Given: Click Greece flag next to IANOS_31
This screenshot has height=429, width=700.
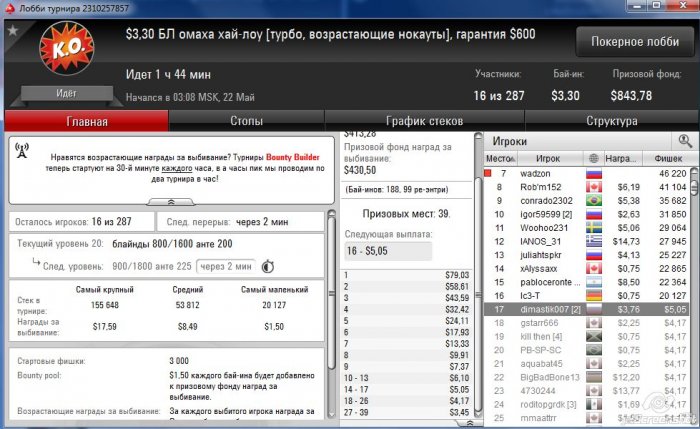Looking at the screenshot, I should click(x=594, y=242).
